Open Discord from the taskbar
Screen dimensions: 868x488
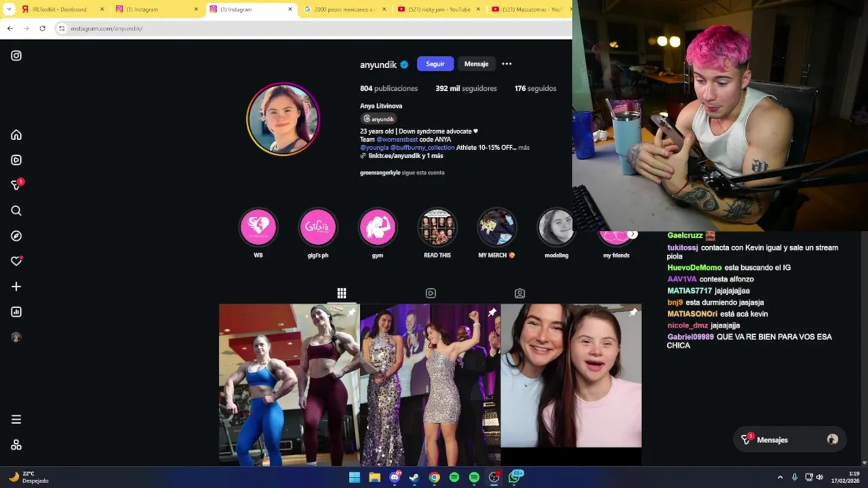pos(395,477)
